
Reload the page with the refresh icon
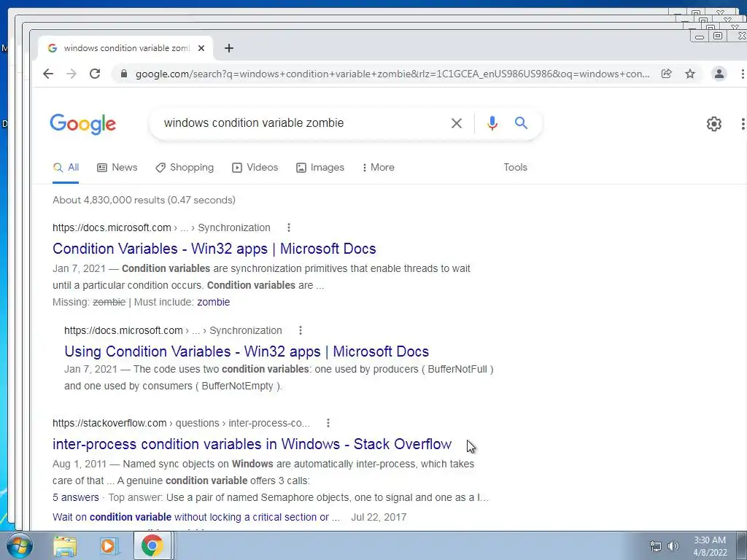click(x=95, y=74)
